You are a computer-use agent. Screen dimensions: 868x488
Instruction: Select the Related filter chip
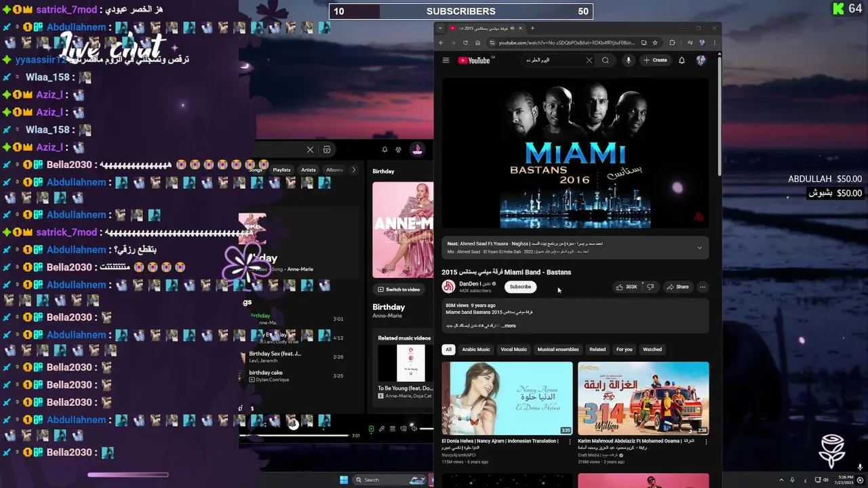pos(597,349)
